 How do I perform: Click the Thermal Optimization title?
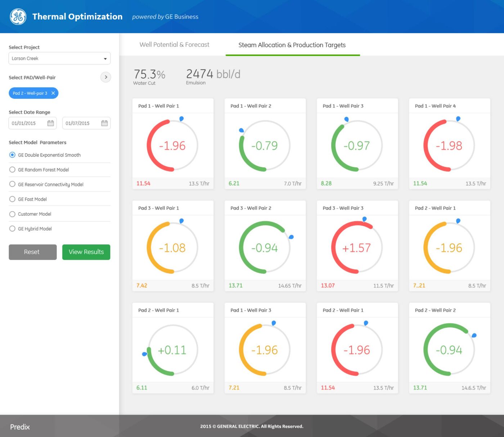77,17
